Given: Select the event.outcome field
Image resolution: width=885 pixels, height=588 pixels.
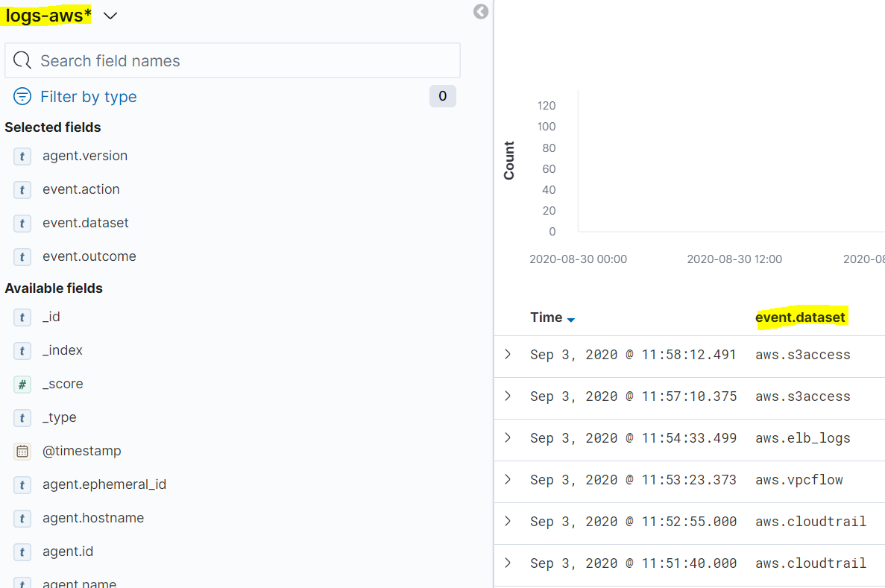Looking at the screenshot, I should coord(89,256).
